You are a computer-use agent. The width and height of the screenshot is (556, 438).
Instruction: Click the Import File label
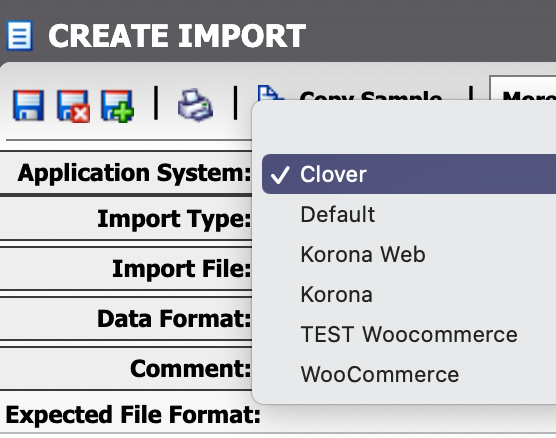pyautogui.click(x=182, y=269)
